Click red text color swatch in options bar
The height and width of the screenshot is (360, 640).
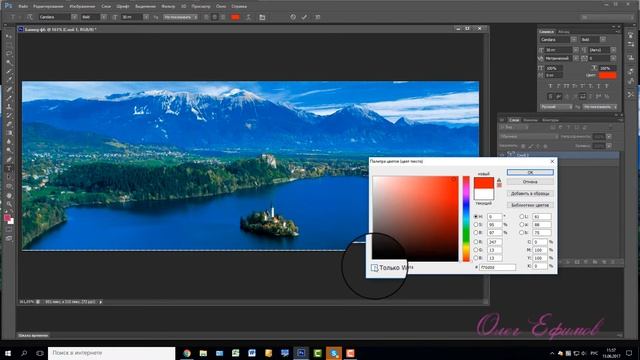click(x=235, y=17)
